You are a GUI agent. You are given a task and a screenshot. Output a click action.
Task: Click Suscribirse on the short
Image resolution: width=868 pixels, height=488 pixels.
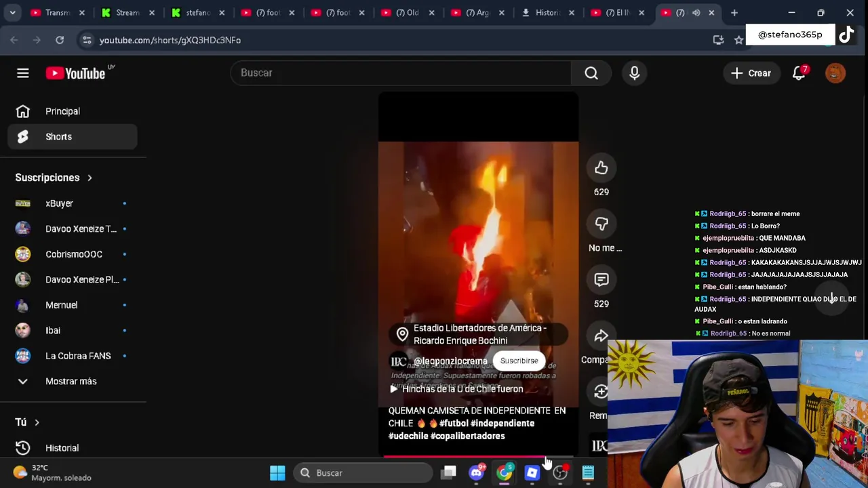pyautogui.click(x=519, y=361)
